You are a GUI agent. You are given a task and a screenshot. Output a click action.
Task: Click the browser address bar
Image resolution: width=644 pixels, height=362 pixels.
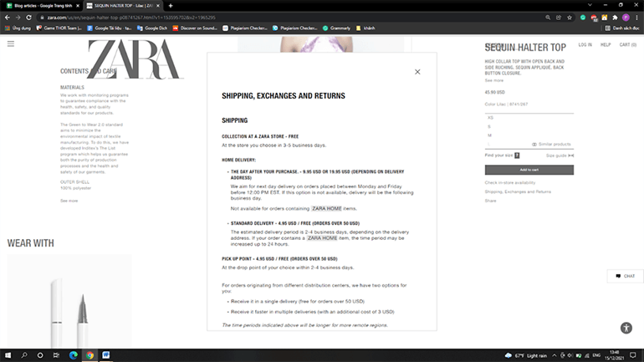[x=288, y=18]
